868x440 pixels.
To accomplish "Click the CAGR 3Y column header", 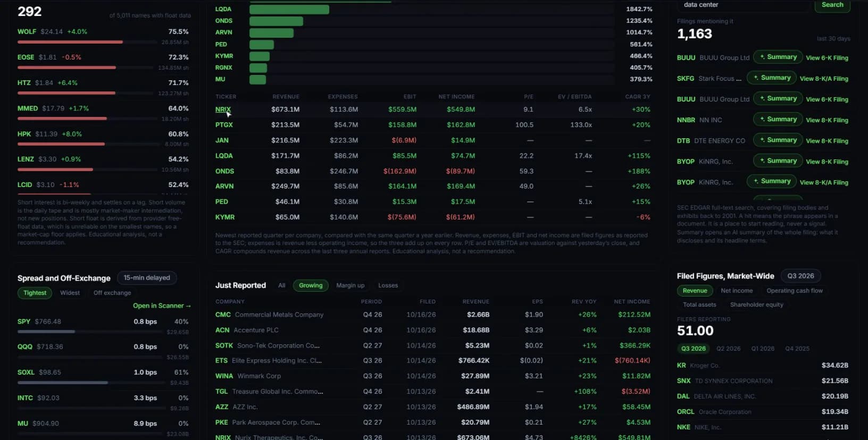I will [x=638, y=97].
